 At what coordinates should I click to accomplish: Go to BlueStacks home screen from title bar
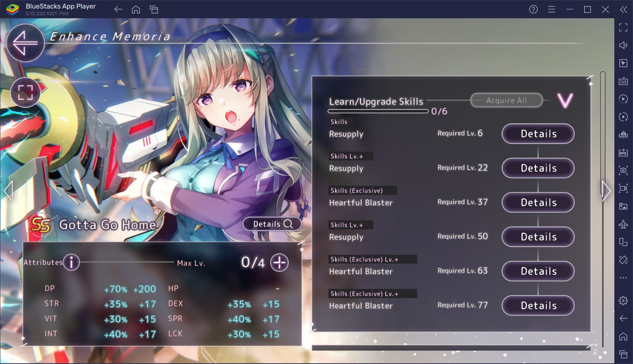pos(136,9)
